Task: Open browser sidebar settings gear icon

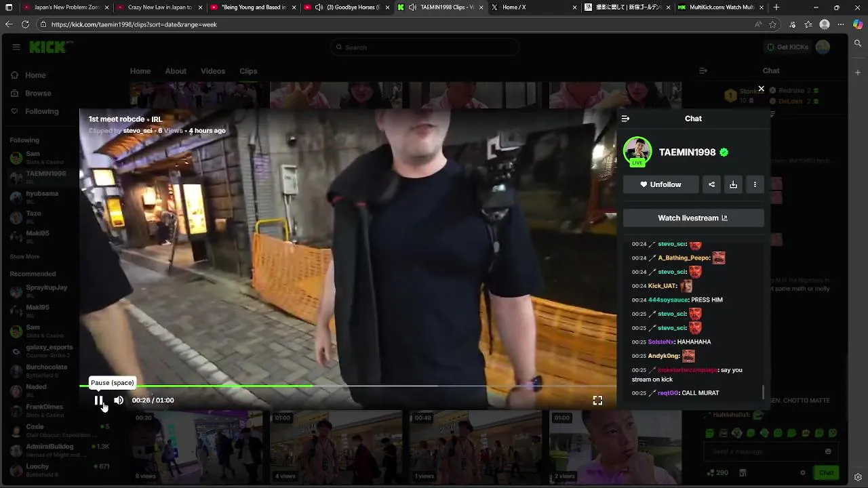Action: pos(858,477)
